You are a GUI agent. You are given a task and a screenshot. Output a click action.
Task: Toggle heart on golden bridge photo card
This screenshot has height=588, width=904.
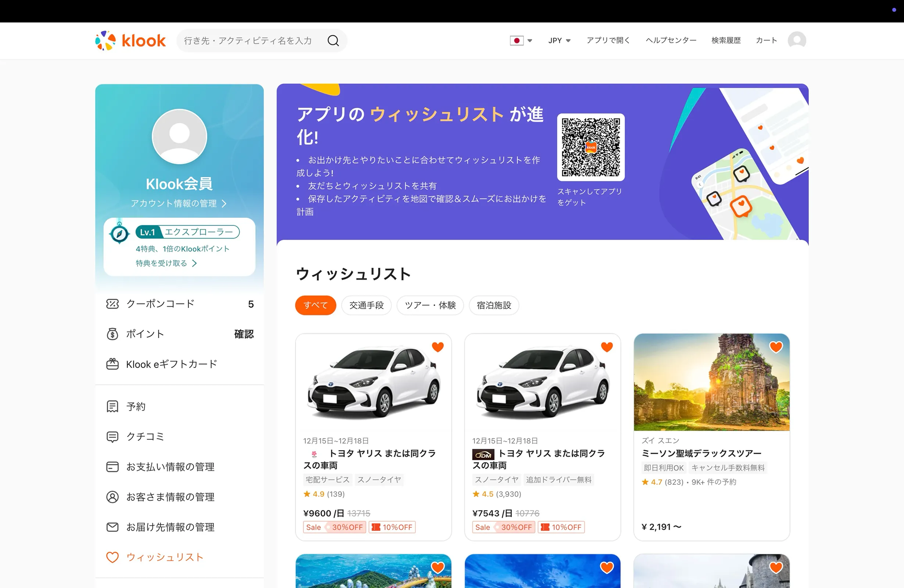click(438, 567)
